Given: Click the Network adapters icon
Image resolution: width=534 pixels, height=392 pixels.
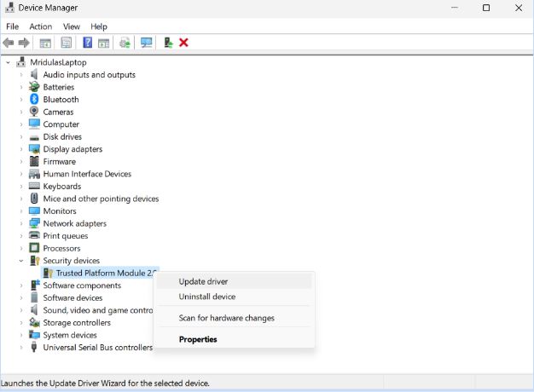Looking at the screenshot, I should (34, 223).
